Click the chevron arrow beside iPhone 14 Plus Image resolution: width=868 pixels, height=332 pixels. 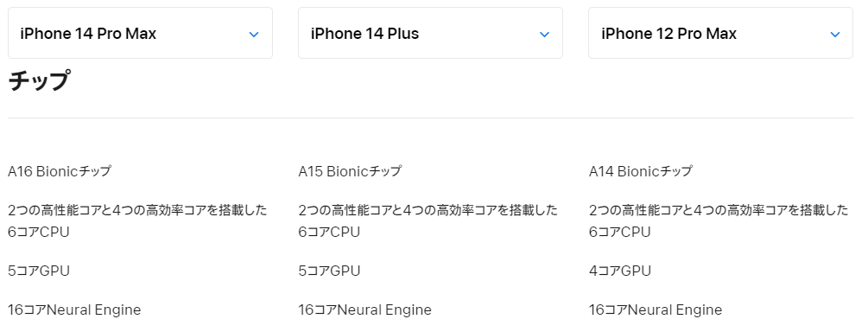click(x=544, y=35)
